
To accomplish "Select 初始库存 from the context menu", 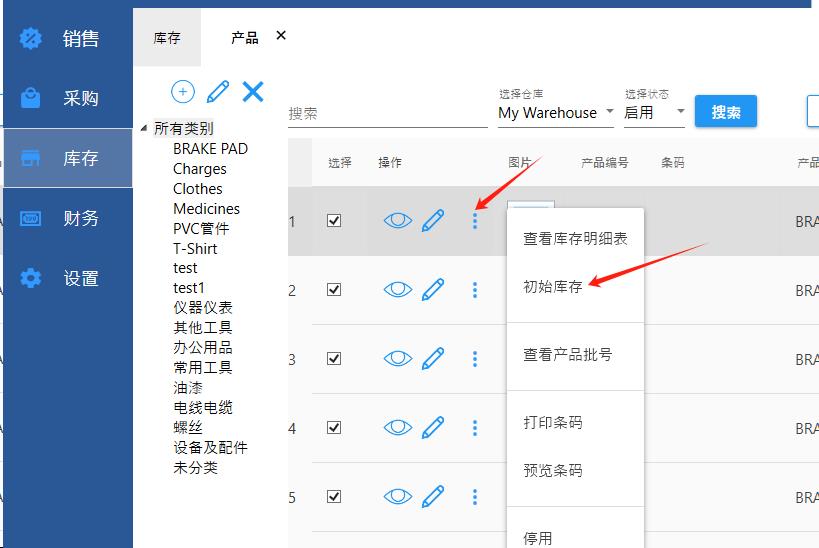I will pos(552,286).
